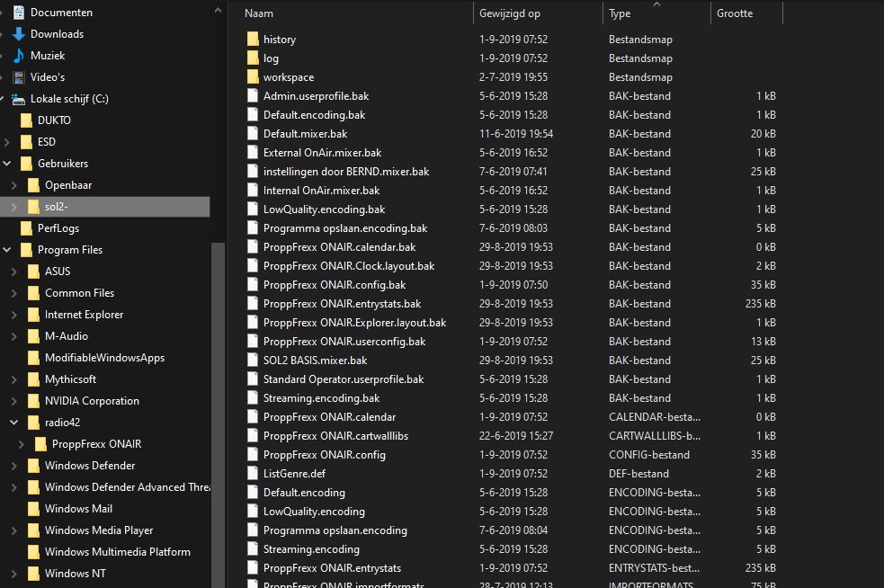The width and height of the screenshot is (884, 588).
Task: Select the sol2- user folder
Action: pos(57,207)
